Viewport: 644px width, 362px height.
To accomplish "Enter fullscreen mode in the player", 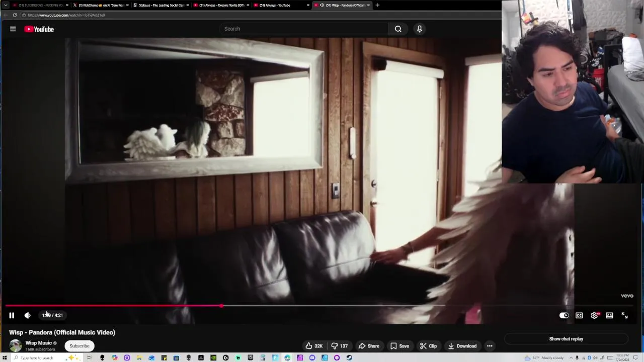I will (624, 315).
